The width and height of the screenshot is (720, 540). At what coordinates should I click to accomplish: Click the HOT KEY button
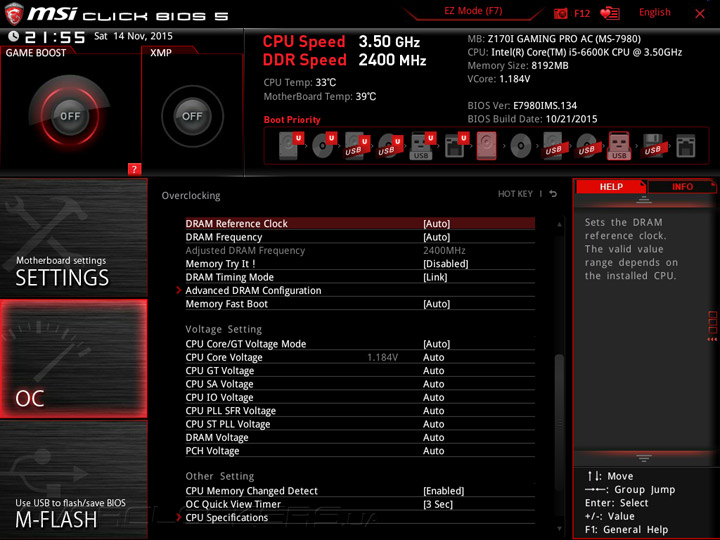pos(515,194)
